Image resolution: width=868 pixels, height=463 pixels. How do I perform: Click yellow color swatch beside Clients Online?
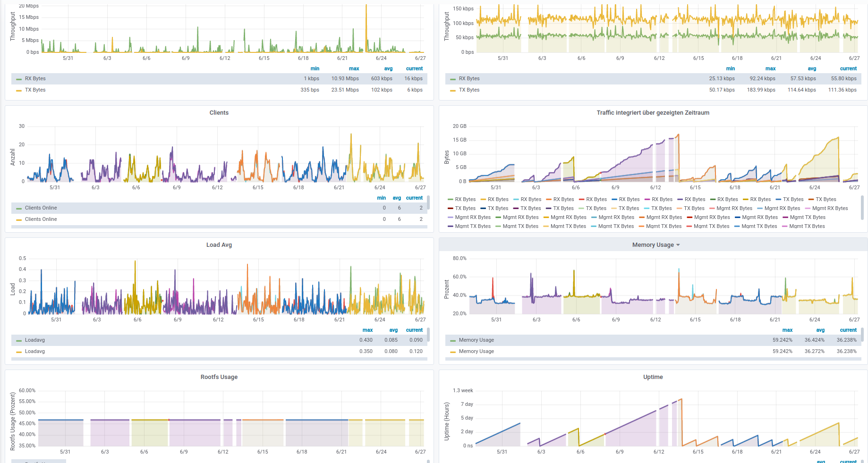coord(19,220)
